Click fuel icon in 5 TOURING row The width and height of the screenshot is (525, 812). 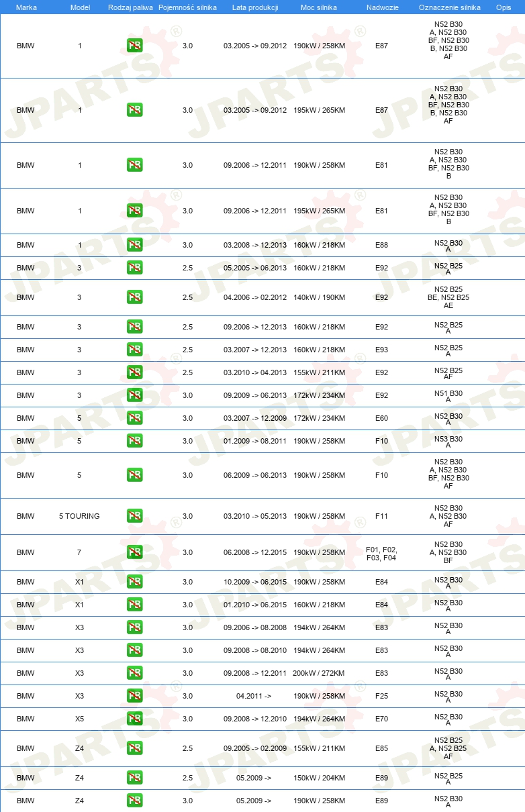click(x=134, y=516)
